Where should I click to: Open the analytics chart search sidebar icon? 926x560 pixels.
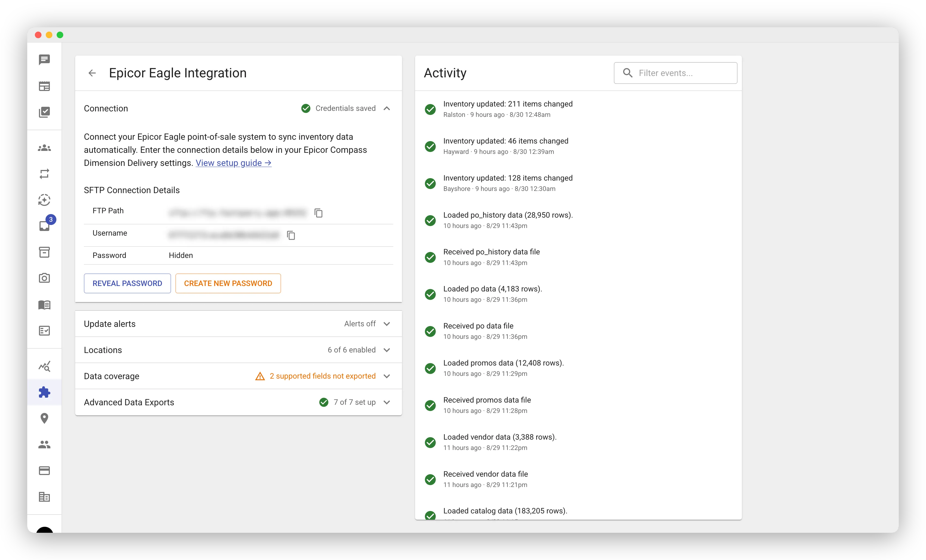coord(44,366)
